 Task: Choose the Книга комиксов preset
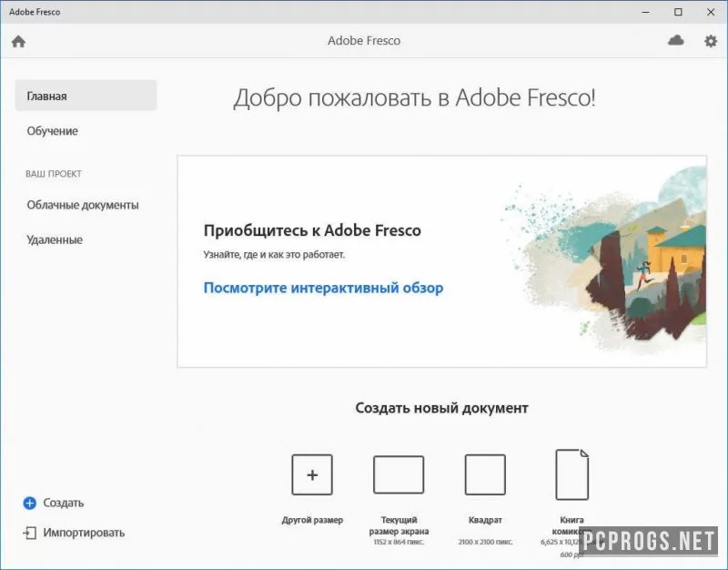[x=572, y=474]
